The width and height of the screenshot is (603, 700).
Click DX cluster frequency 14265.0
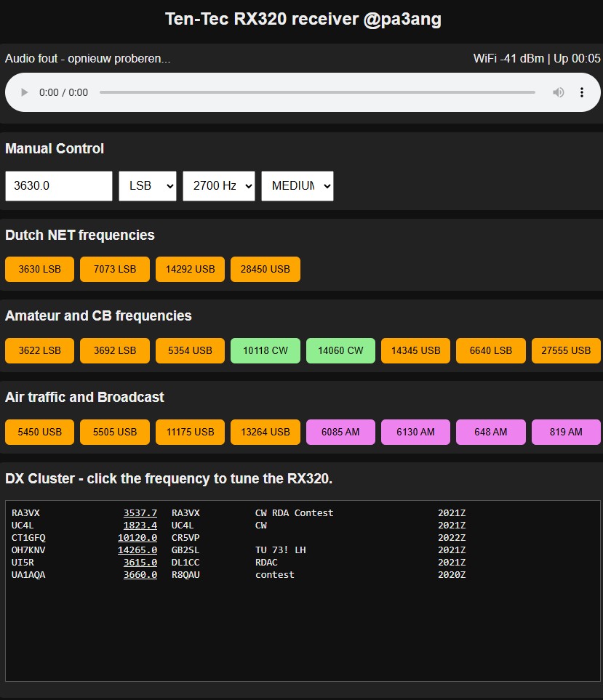137,550
